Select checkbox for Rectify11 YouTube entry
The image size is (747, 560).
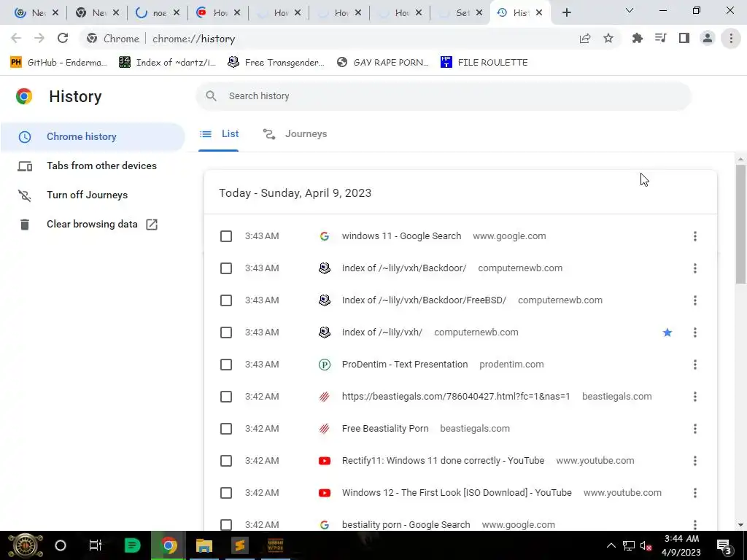click(x=226, y=461)
